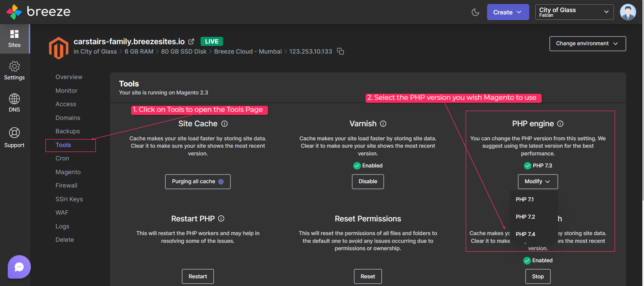Open site URL external link icon

[191, 42]
